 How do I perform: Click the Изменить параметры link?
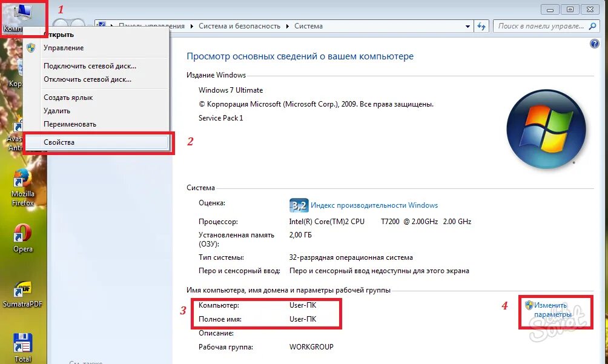tap(552, 309)
